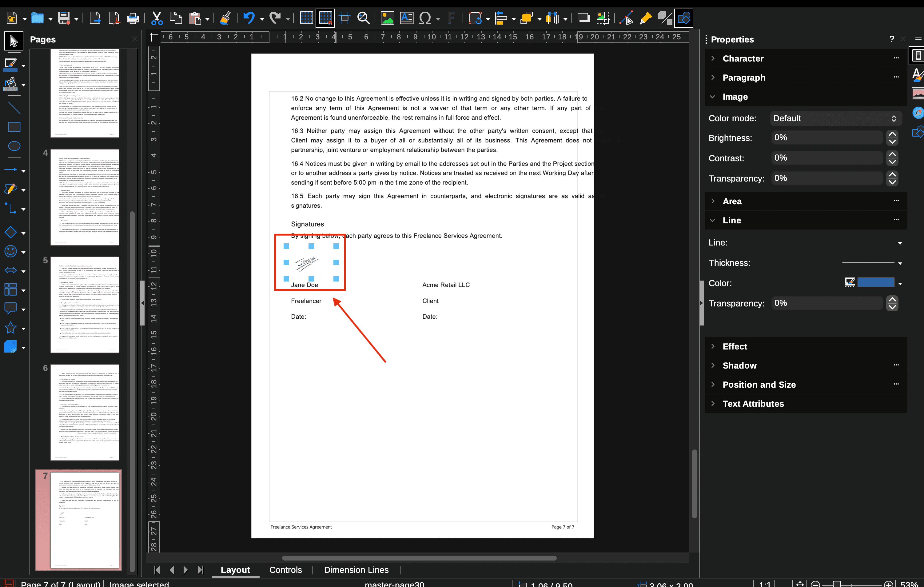Go to the previous page
The height and width of the screenshot is (587, 924).
click(x=172, y=570)
